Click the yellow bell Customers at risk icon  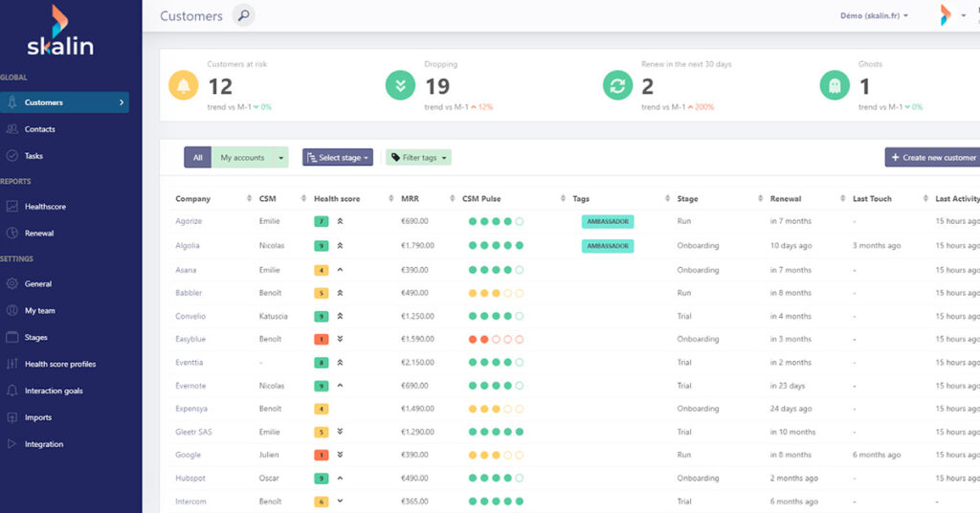184,86
